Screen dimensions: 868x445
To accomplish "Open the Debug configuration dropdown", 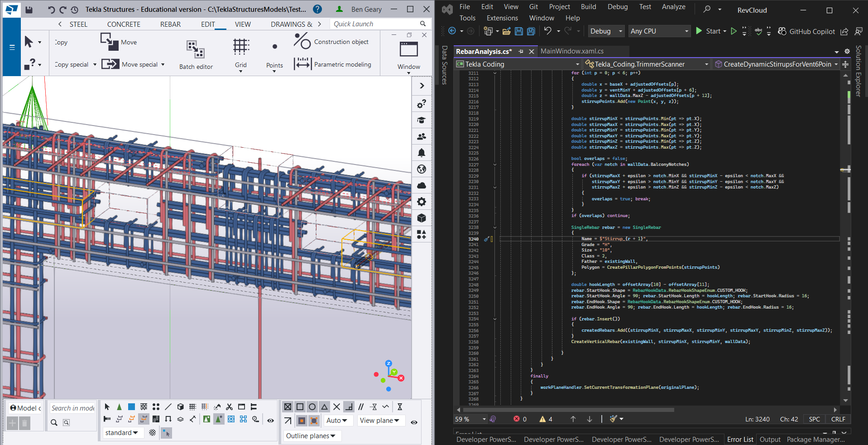I will pos(606,31).
